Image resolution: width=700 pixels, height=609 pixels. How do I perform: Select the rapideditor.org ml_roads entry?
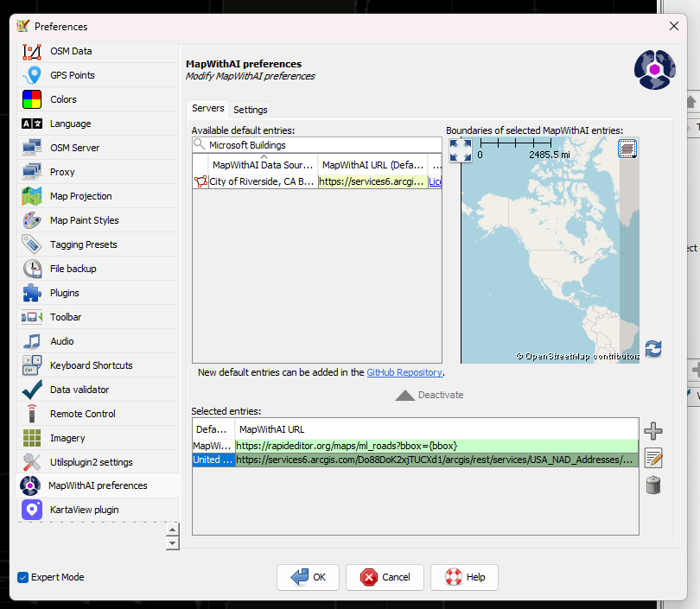pos(436,446)
